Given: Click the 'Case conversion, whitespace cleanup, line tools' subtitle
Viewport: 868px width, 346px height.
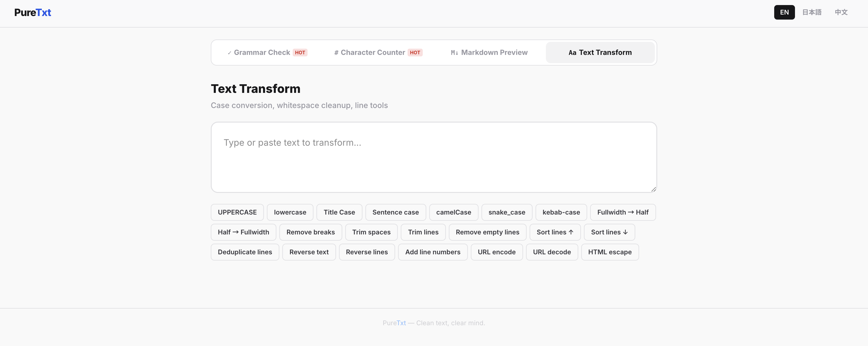Looking at the screenshot, I should pyautogui.click(x=299, y=105).
